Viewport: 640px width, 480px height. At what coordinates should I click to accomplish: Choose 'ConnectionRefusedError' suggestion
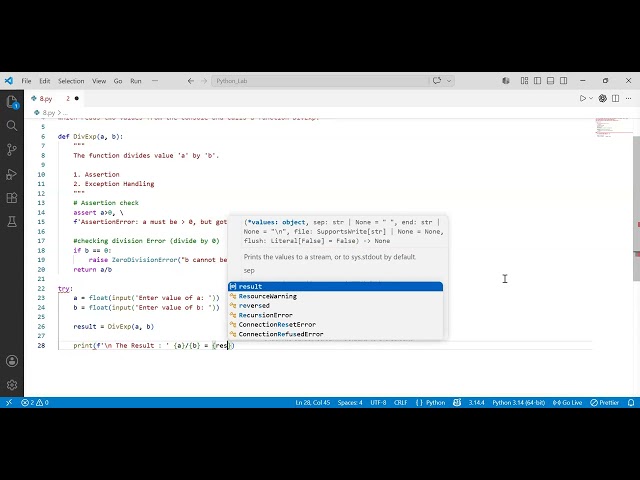(x=336, y=334)
